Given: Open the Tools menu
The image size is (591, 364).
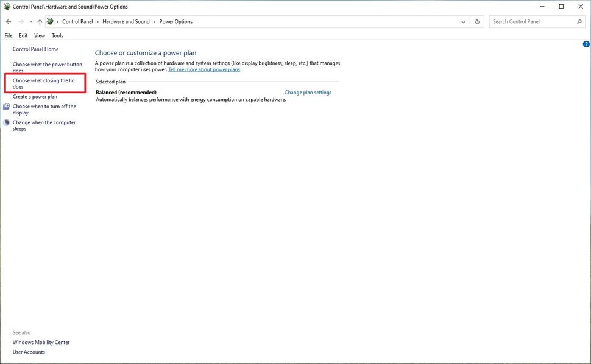Looking at the screenshot, I should [57, 36].
